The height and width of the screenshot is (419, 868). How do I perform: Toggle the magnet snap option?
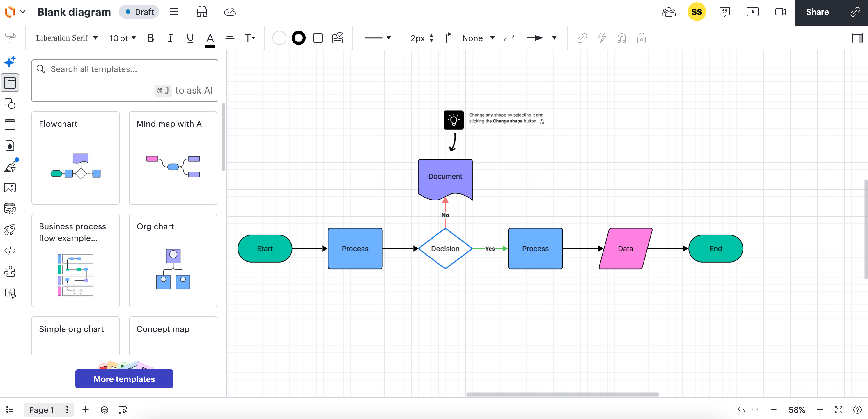pyautogui.click(x=622, y=38)
